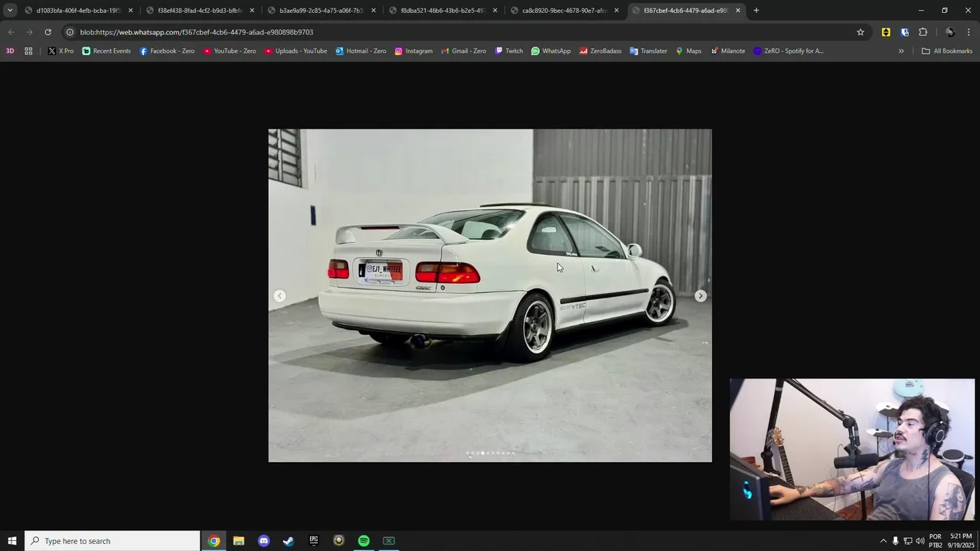Open the X Pro bookmark
This screenshot has width=980, height=551.
60,51
